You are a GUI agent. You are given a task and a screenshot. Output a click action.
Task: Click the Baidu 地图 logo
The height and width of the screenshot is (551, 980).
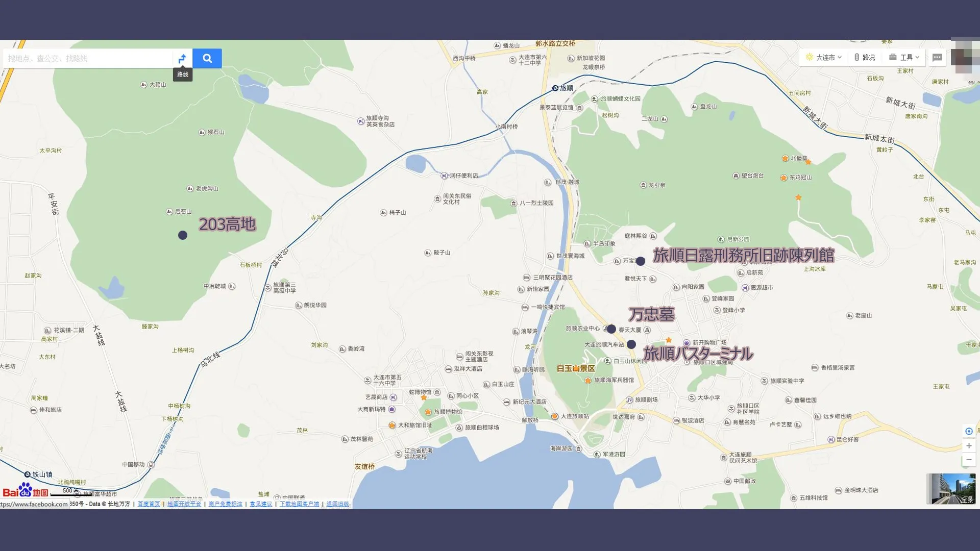click(26, 491)
